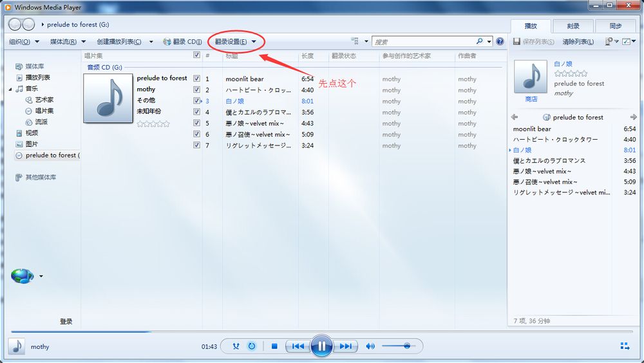Select the Library icon in sidebar
This screenshot has height=363, width=644.
point(19,66)
